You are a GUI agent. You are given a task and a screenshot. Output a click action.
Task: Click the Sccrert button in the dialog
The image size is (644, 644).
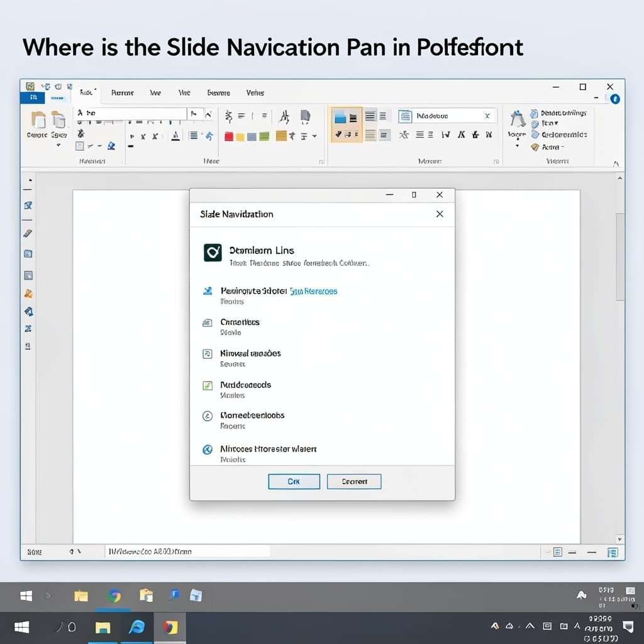click(x=354, y=481)
